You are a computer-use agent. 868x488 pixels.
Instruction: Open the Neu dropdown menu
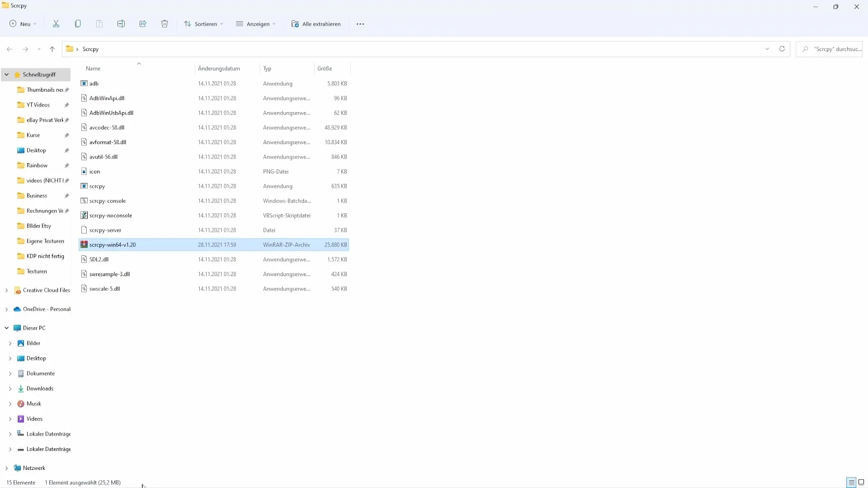tap(23, 24)
